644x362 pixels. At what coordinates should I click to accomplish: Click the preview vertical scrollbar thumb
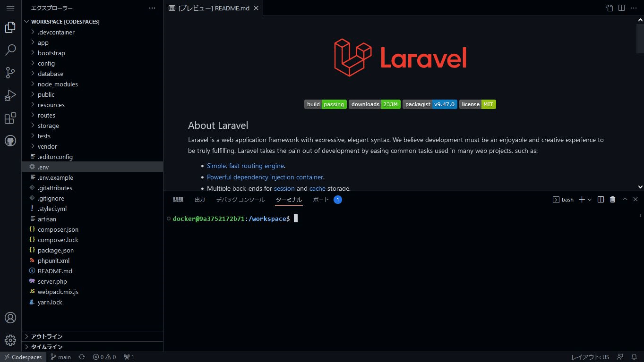point(640,38)
